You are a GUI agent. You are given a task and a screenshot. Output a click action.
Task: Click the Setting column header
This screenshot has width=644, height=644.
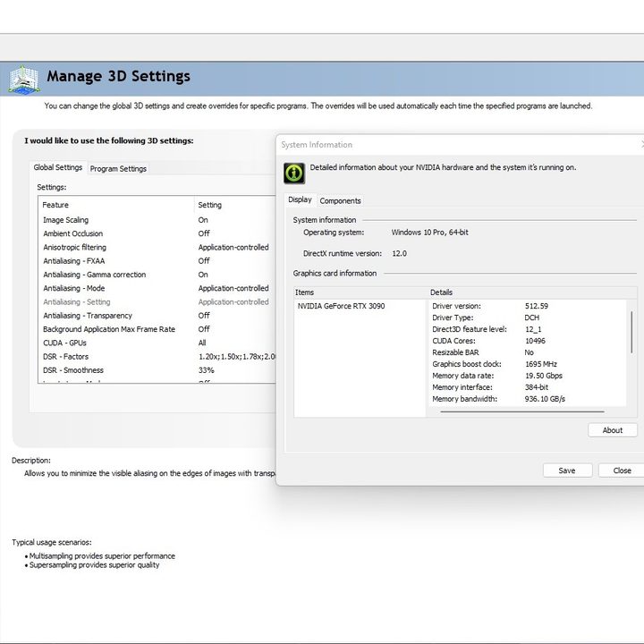[x=236, y=205]
